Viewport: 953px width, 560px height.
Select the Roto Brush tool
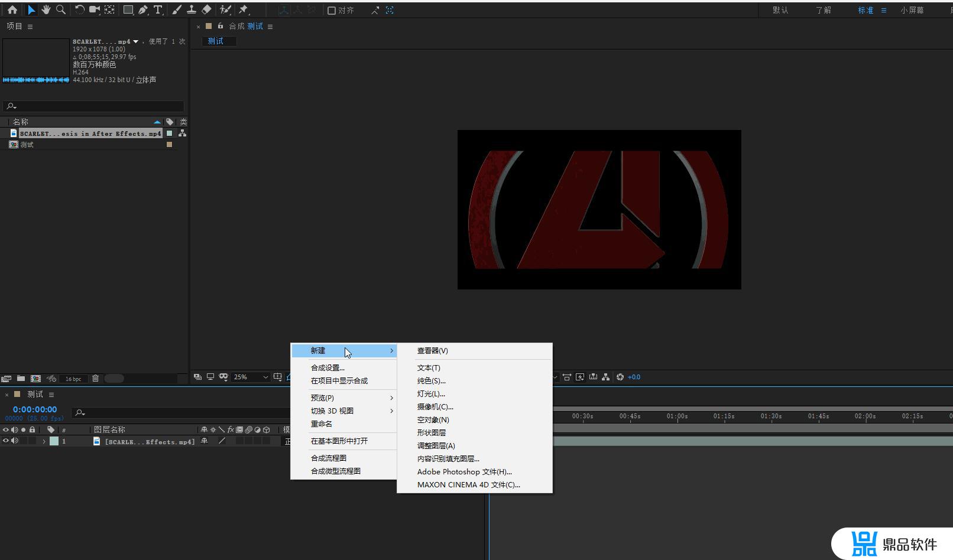pyautogui.click(x=225, y=10)
